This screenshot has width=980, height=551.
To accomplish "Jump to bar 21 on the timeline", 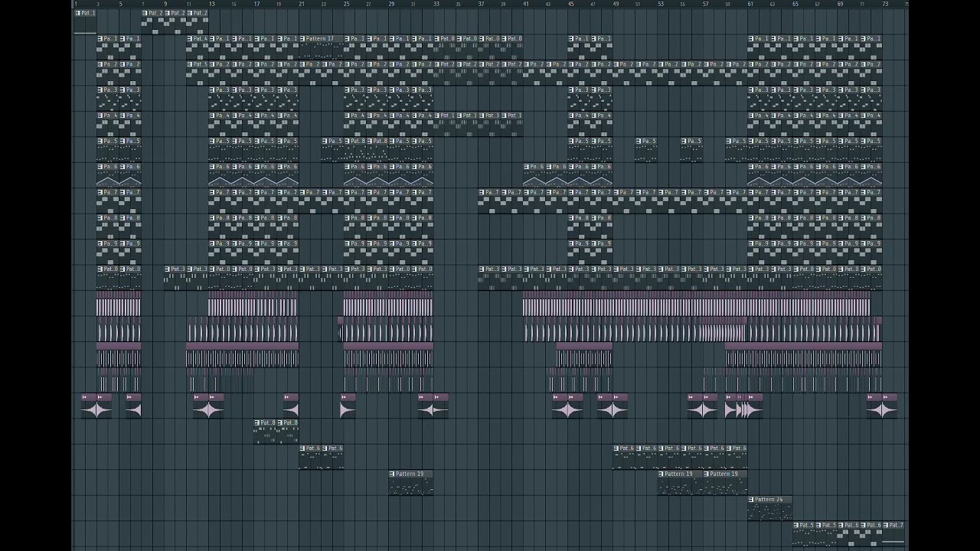I will coord(302,4).
